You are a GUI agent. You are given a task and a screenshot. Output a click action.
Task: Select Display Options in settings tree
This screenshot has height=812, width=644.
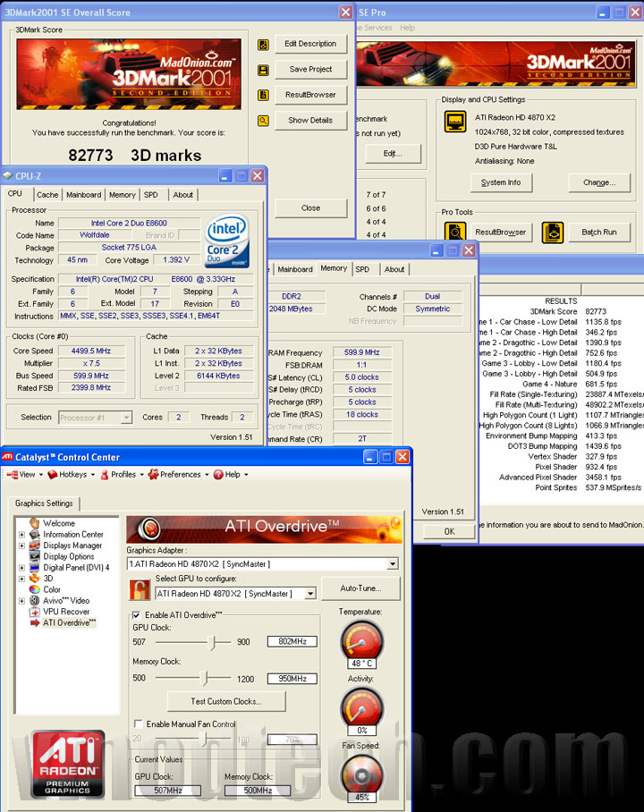tap(68, 556)
